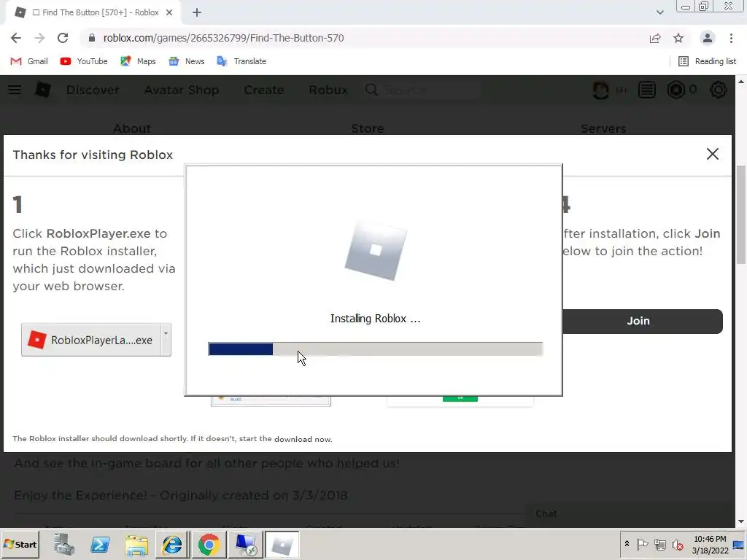
Task: Open Server Manager from taskbar
Action: tap(63, 544)
